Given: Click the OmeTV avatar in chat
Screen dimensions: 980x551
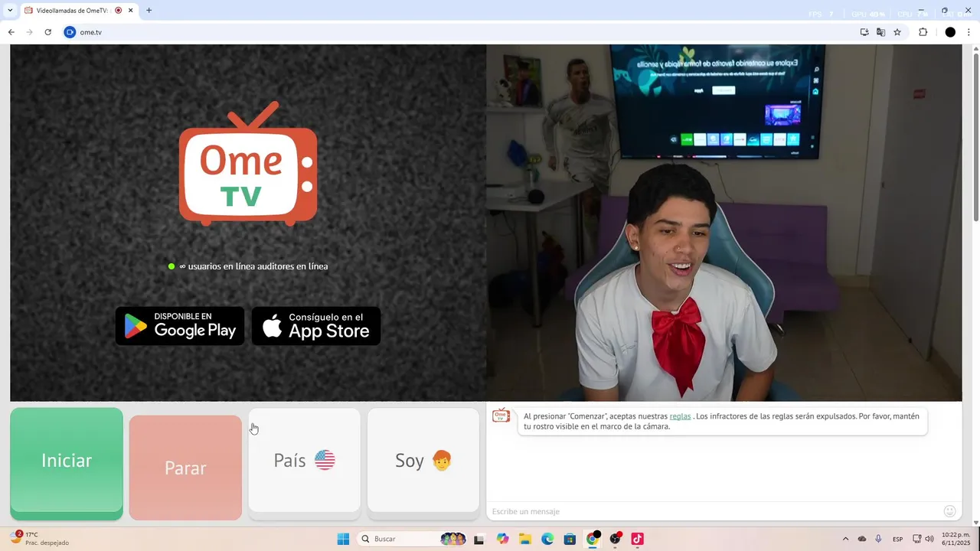Looking at the screenshot, I should pyautogui.click(x=501, y=416).
